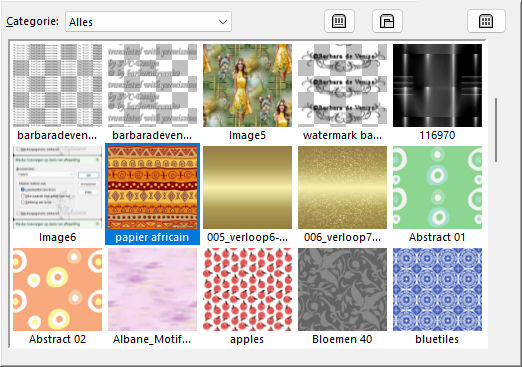Open the Categorie dropdown showing Alles
Viewport: 522px width, 367px height.
coord(148,22)
